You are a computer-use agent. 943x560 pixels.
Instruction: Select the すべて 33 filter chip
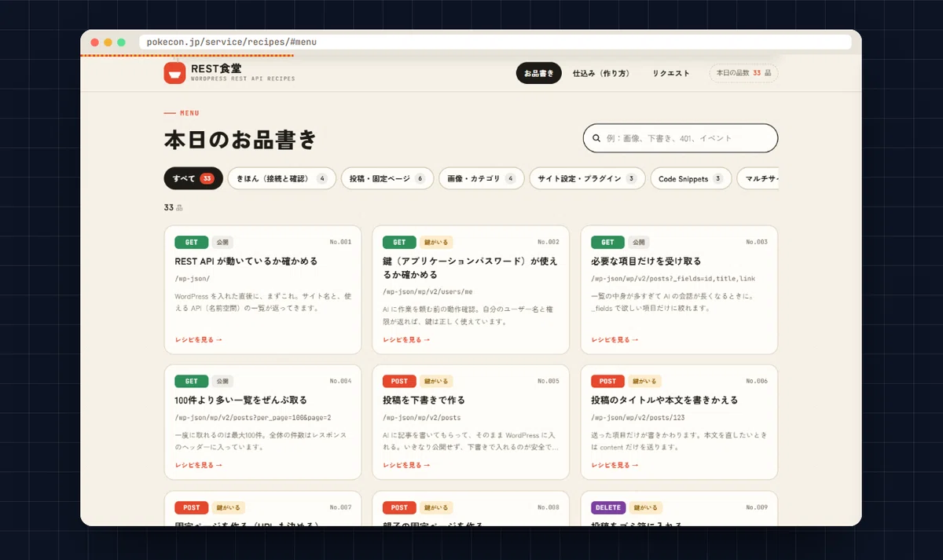pos(193,178)
